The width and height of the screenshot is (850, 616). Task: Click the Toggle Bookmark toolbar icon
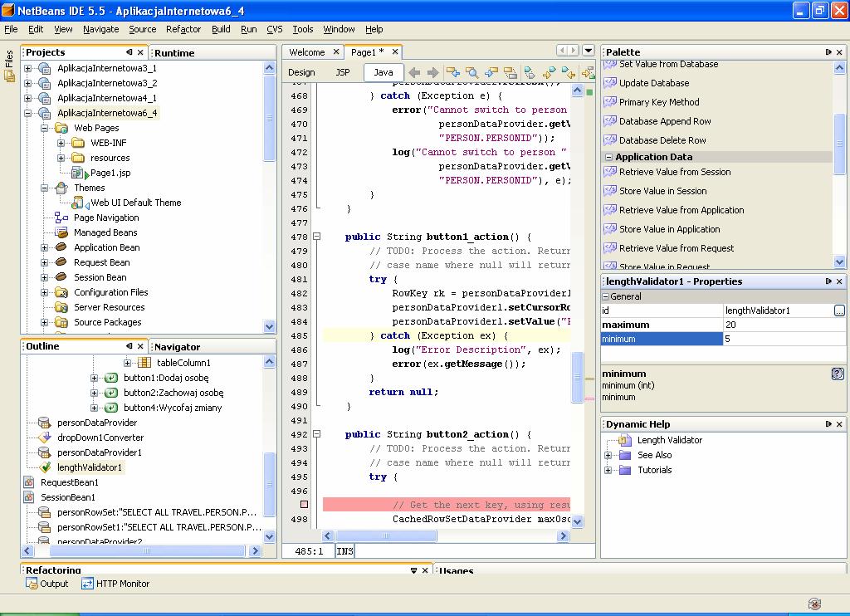coord(530,72)
